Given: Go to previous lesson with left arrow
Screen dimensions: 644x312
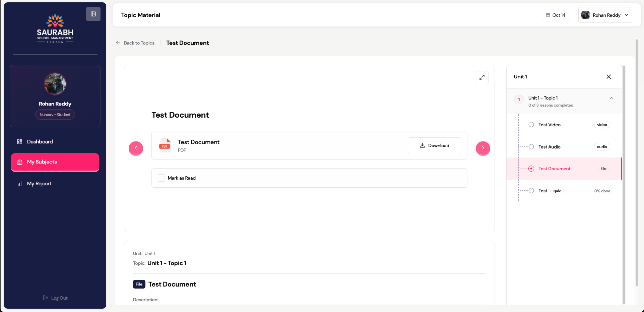Looking at the screenshot, I should coord(136,148).
